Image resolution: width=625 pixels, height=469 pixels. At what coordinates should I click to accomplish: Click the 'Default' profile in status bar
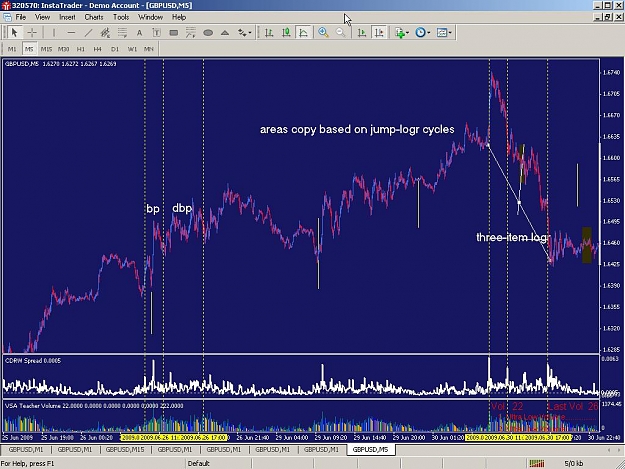coord(199,463)
